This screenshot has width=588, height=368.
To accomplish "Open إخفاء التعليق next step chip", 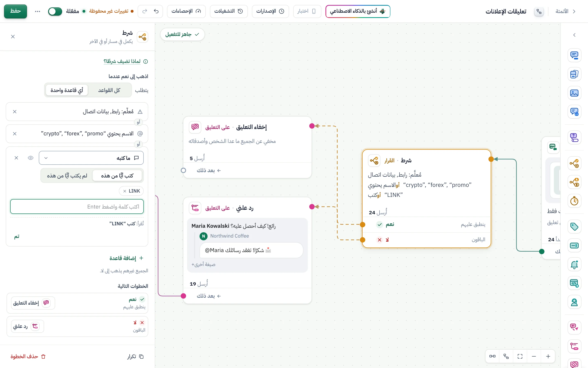I will 33,303.
